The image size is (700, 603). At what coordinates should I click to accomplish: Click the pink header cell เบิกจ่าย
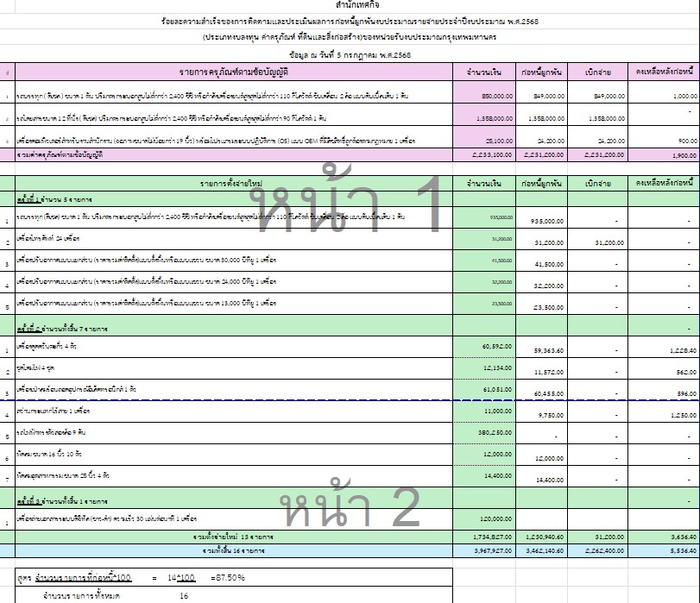pos(598,72)
